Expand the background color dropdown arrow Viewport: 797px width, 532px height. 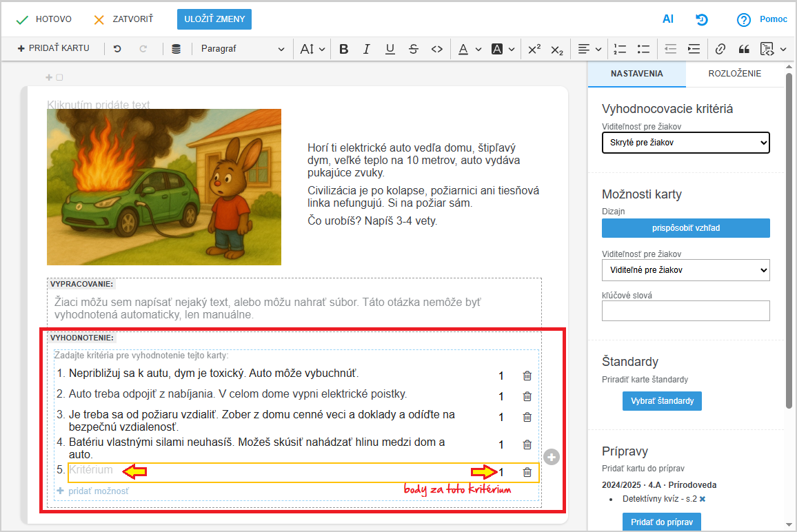coord(512,50)
